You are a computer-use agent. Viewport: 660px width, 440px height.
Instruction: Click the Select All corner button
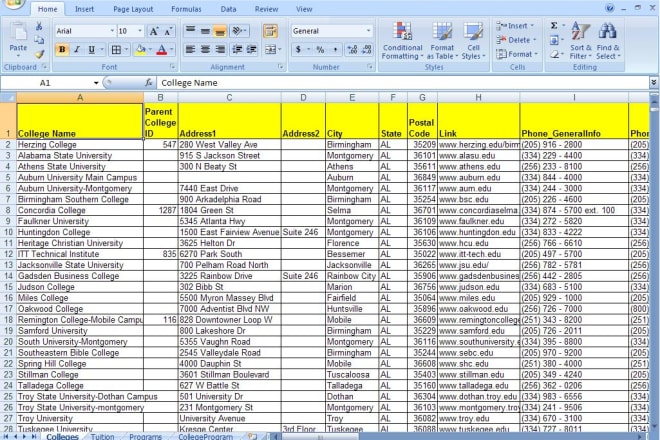[x=8, y=98]
